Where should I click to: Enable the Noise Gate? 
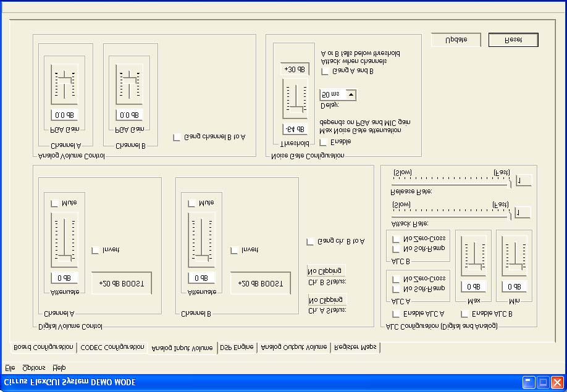click(324, 141)
